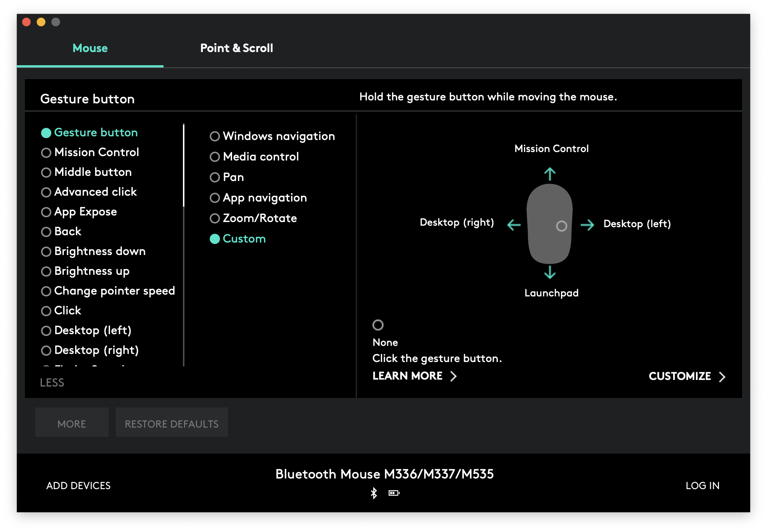Screen dimensions: 767x532
Task: Click ADD DEVICES at bottom left
Action: click(78, 485)
